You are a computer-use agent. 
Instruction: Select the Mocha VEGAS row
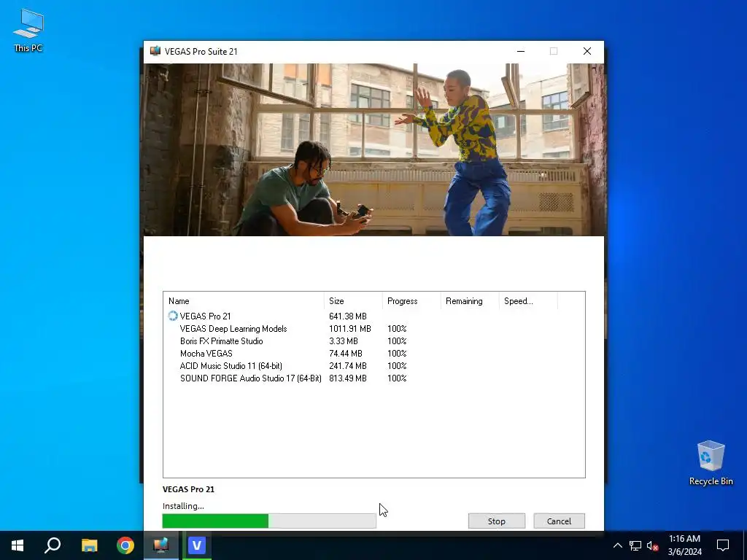[374, 354]
